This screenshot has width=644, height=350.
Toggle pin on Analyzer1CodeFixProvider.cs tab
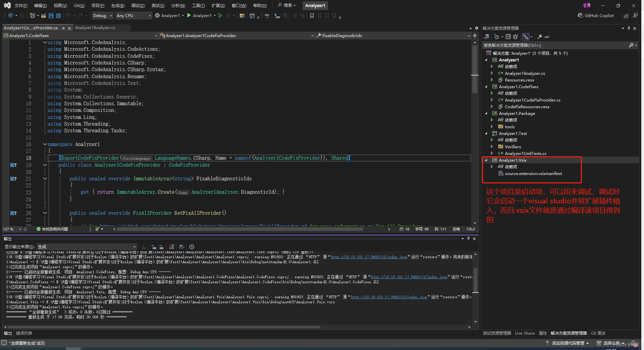tap(63, 28)
